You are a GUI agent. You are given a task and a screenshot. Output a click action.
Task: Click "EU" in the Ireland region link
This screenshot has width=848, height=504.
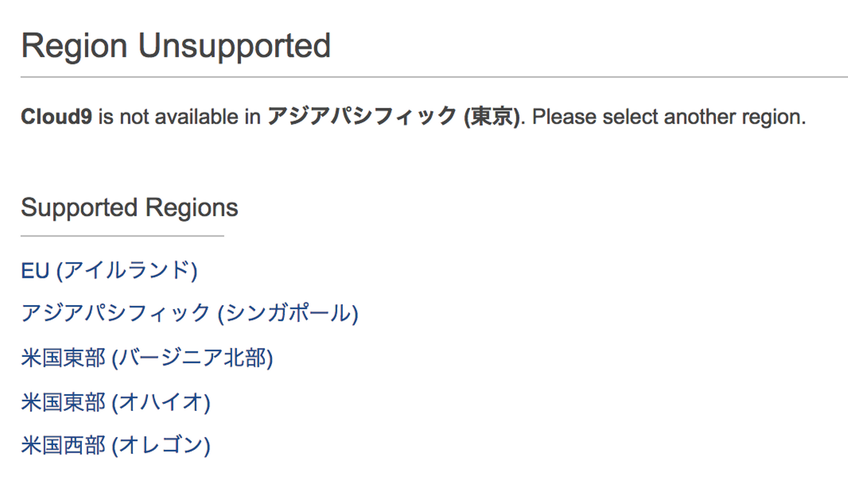point(35,270)
